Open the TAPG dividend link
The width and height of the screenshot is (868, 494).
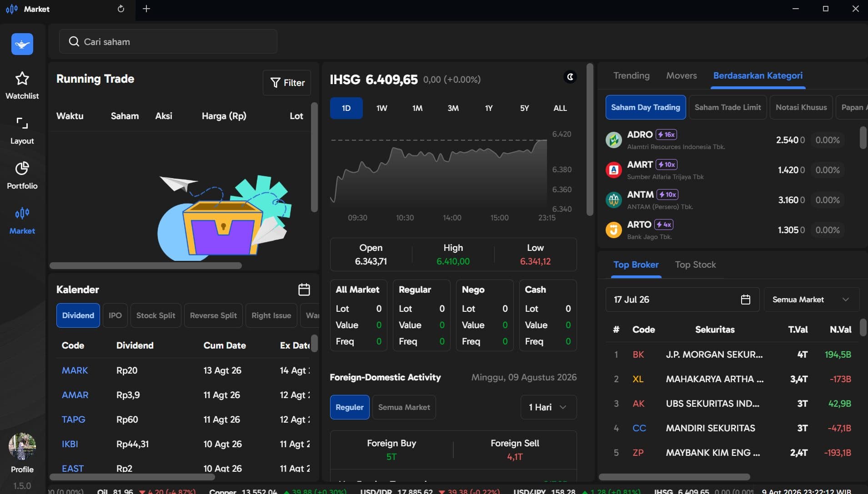point(74,419)
